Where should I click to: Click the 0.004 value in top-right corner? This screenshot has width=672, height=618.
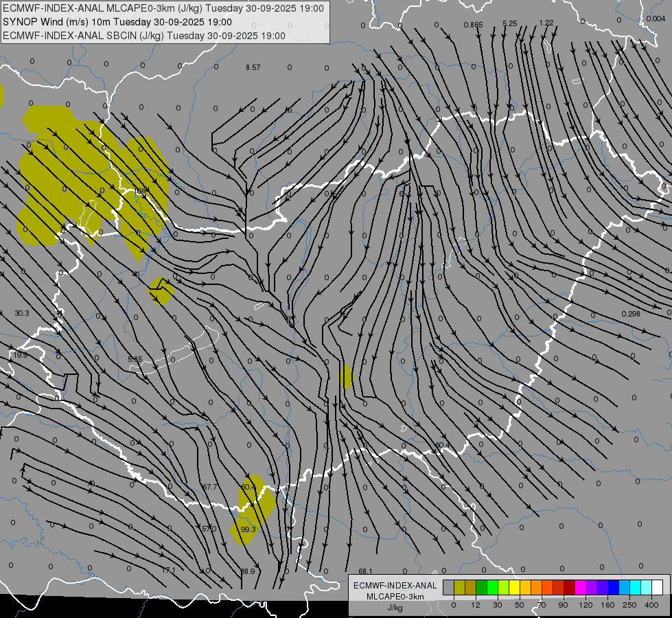(656, 19)
